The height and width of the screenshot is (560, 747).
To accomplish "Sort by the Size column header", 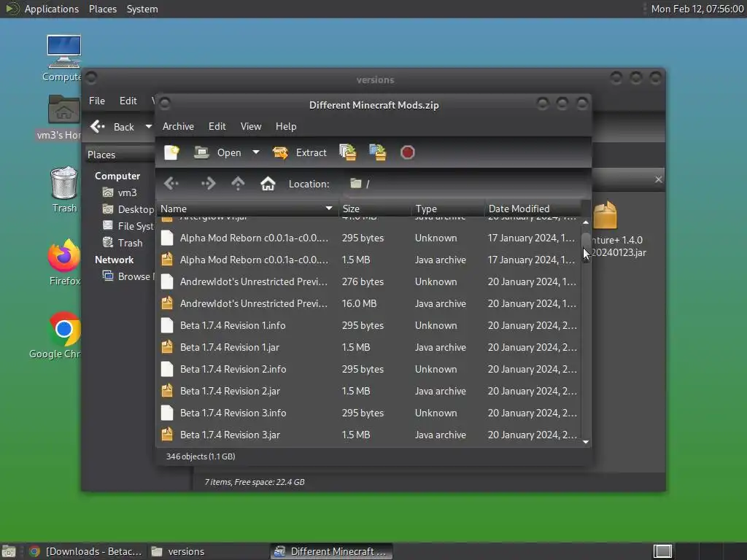I will coord(374,209).
